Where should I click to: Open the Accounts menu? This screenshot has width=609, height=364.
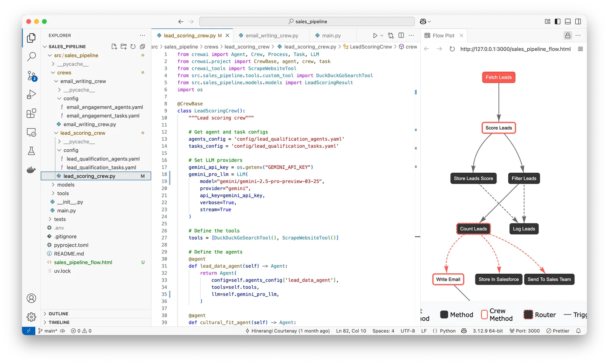click(x=31, y=298)
